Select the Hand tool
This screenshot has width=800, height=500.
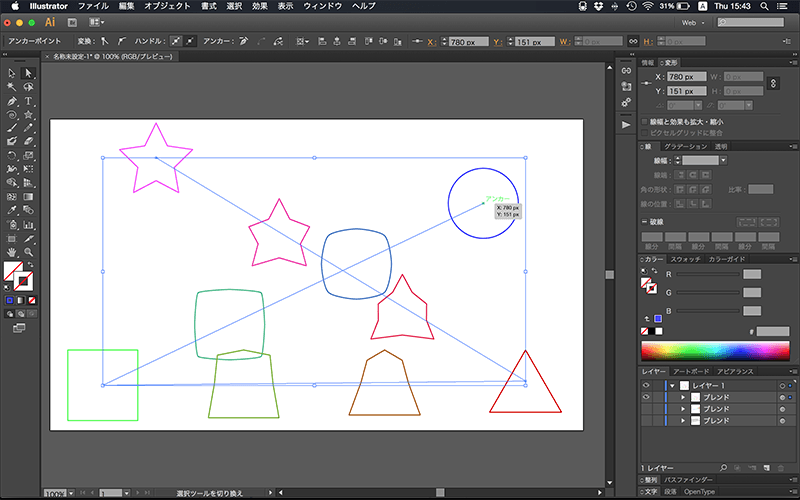click(x=11, y=252)
